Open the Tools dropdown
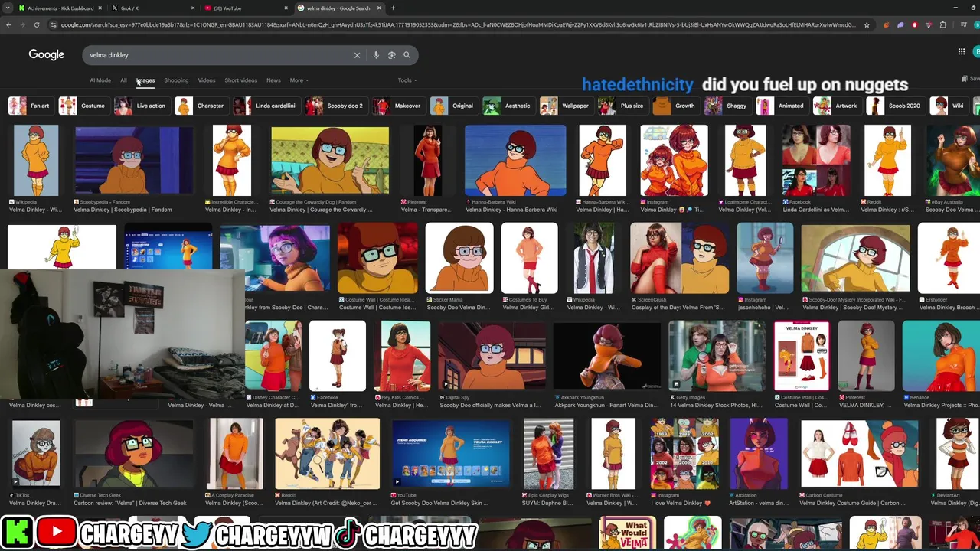 pos(407,80)
